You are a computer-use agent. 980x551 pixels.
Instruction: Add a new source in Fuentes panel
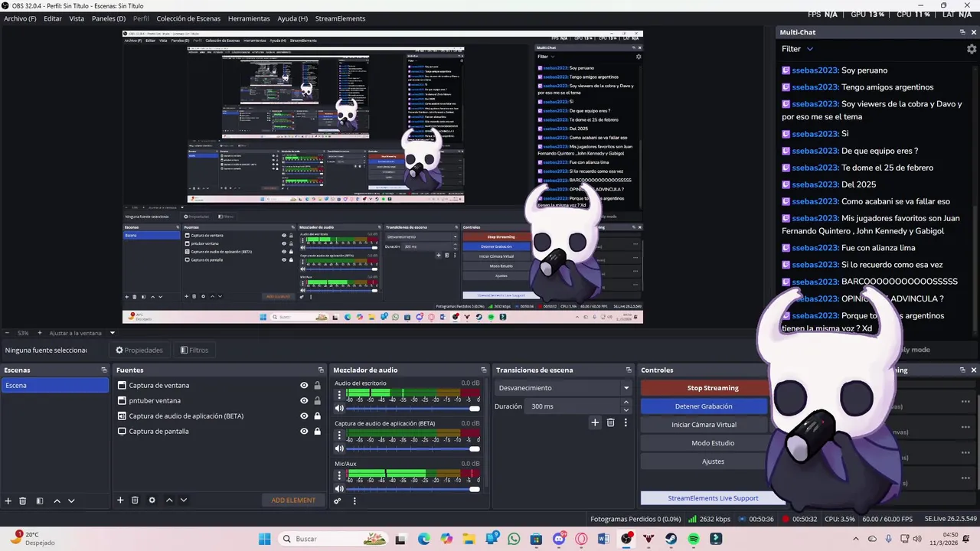120,500
